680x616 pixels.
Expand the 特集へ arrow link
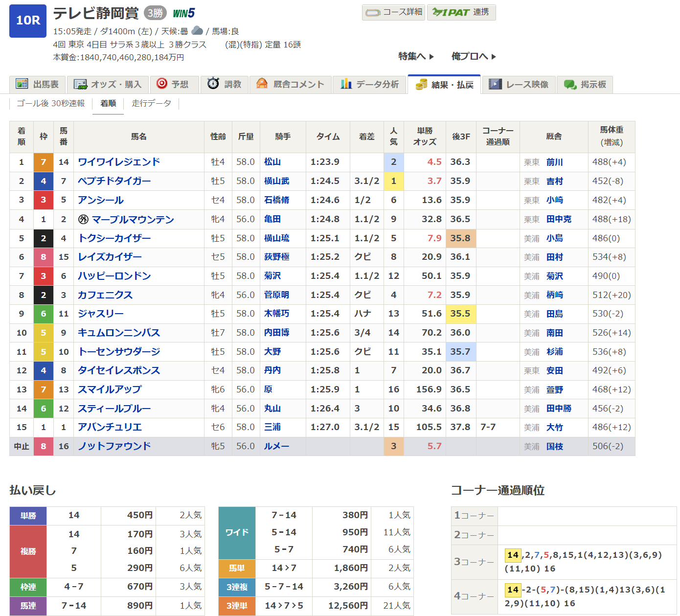point(416,56)
